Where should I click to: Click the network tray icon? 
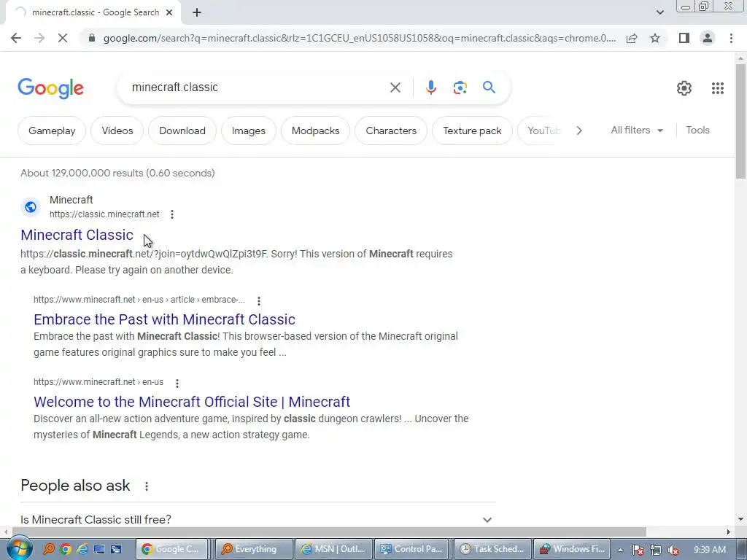coord(656,550)
